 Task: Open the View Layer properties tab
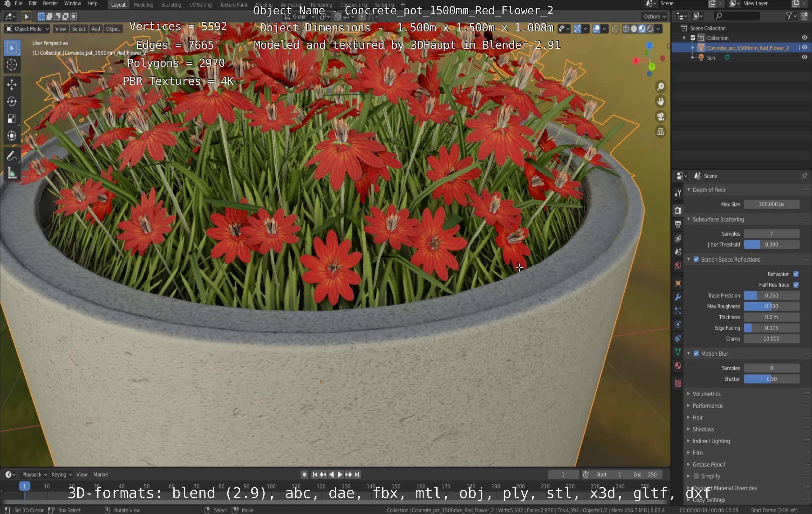pyautogui.click(x=678, y=238)
